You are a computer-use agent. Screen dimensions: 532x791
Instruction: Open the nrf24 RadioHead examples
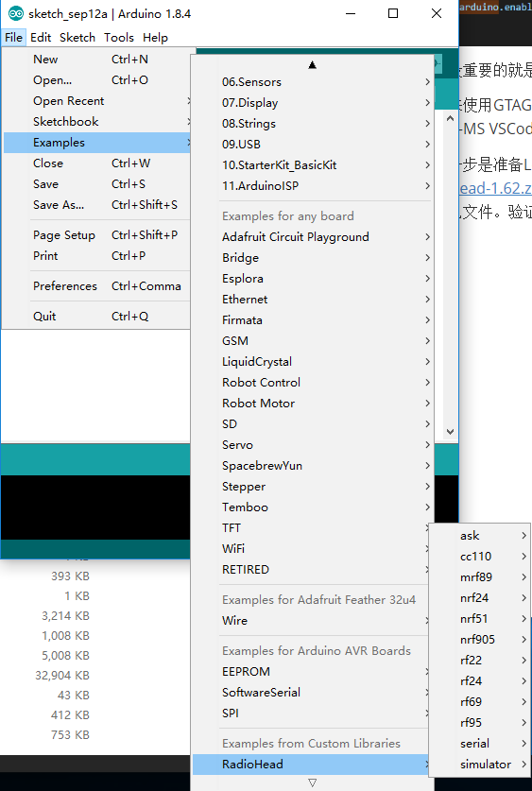point(480,597)
